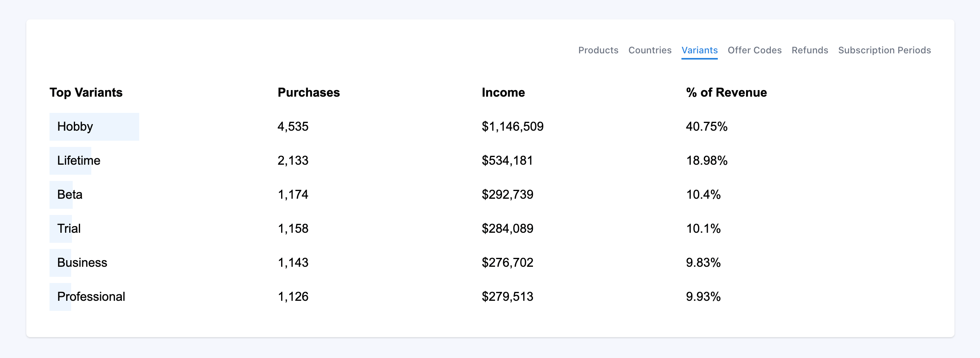Viewport: 980px width, 358px height.
Task: View the Offer Codes tab
Action: (754, 50)
